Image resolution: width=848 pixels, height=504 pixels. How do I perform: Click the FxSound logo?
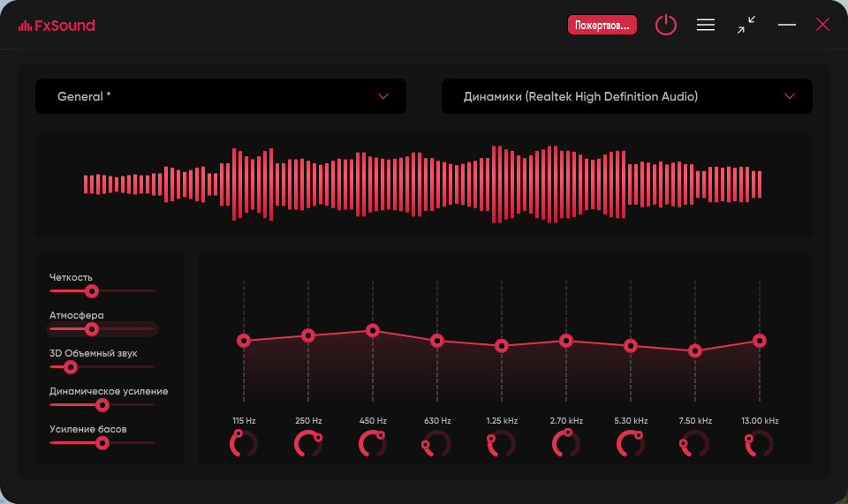coord(57,26)
